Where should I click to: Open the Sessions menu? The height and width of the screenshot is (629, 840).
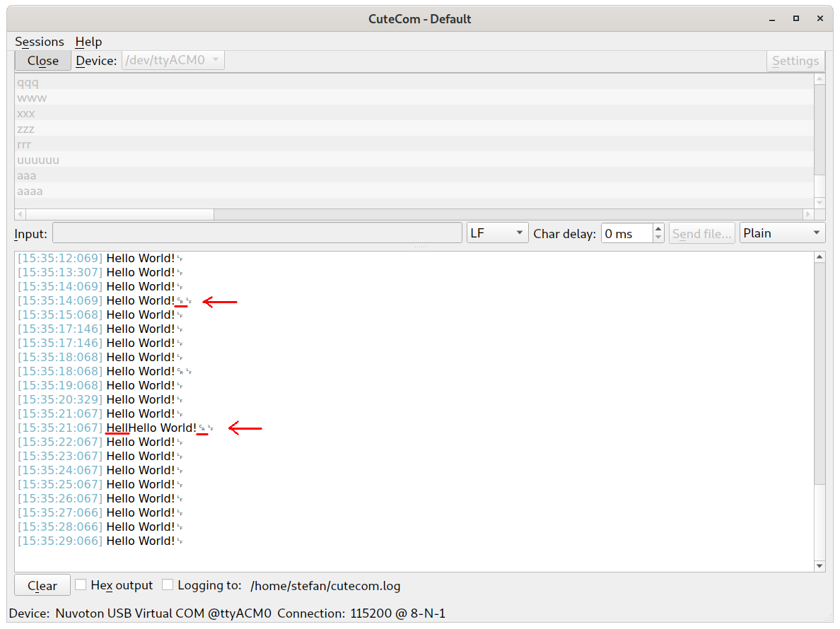coord(39,42)
